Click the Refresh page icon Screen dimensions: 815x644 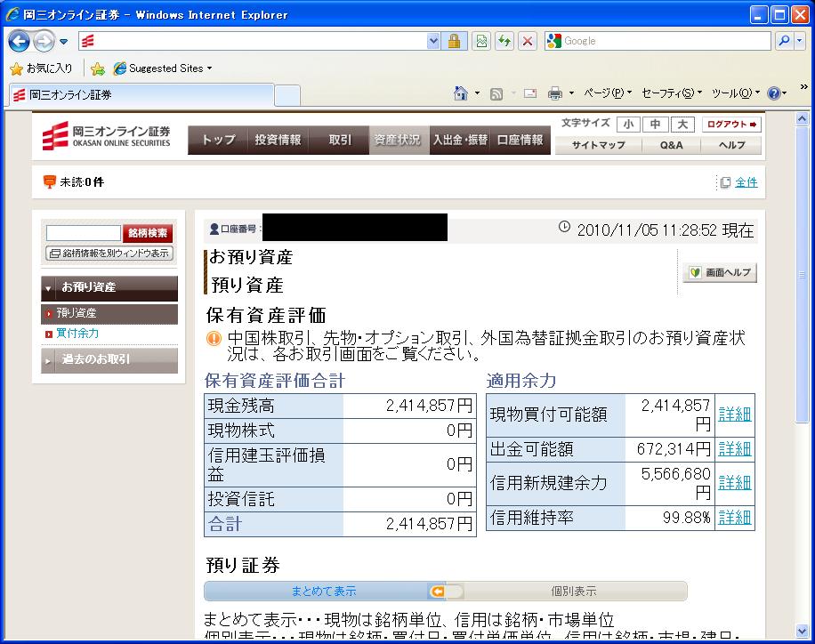click(x=504, y=41)
